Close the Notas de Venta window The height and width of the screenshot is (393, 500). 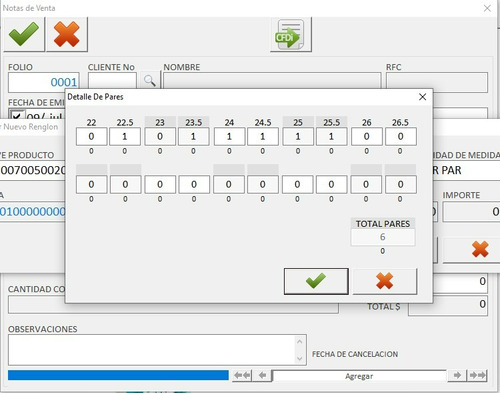click(x=487, y=8)
